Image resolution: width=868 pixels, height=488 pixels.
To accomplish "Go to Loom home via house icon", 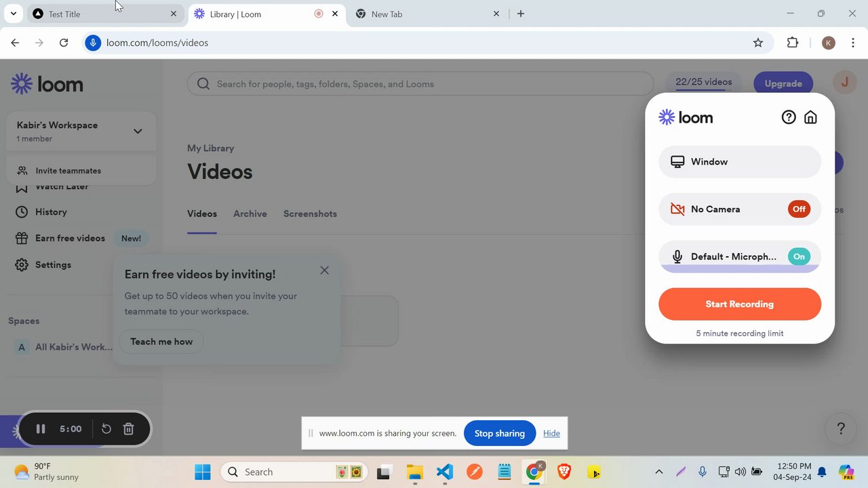I will [x=810, y=117].
